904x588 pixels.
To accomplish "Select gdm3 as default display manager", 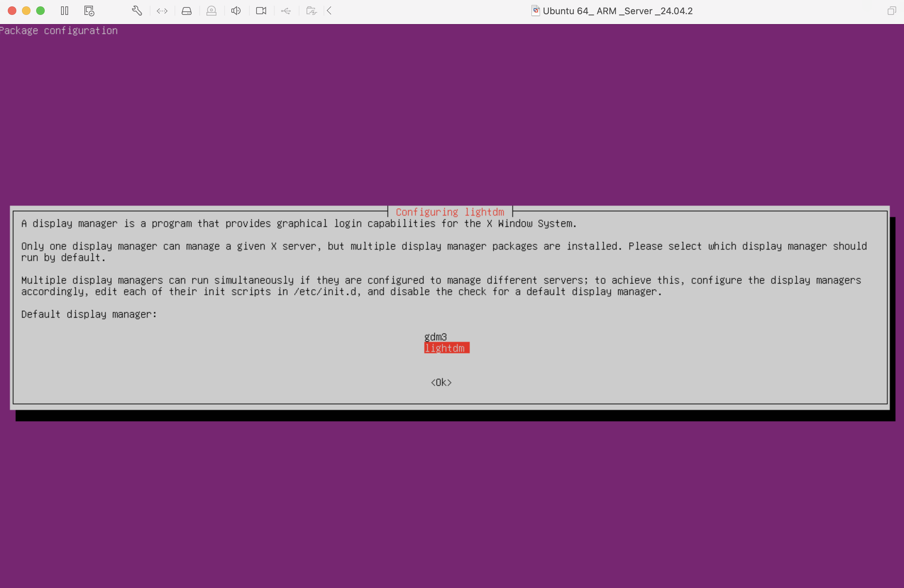I will click(435, 337).
